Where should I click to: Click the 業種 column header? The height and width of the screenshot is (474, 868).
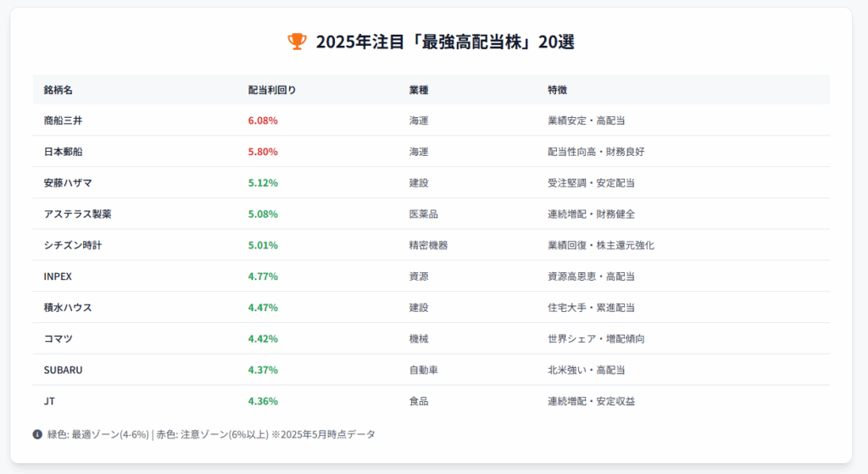tap(419, 90)
